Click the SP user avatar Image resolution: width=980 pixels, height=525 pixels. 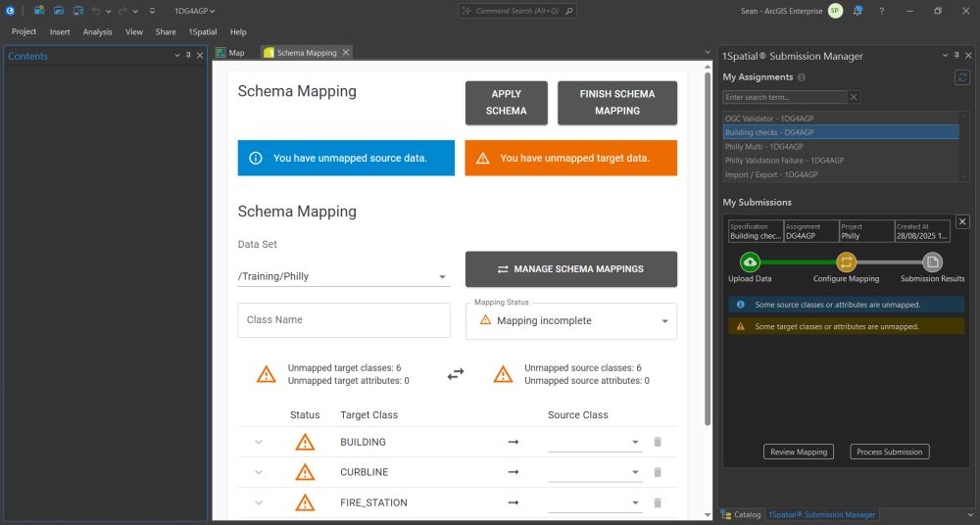coord(835,11)
